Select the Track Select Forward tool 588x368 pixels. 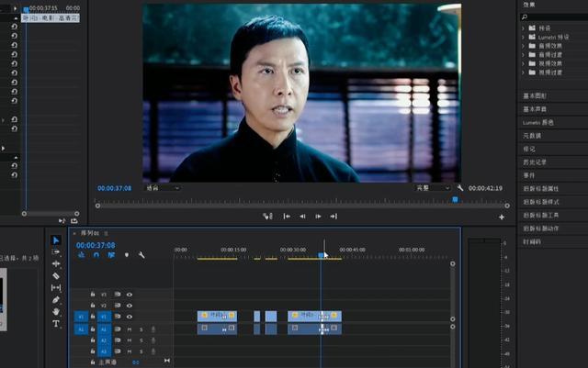pyautogui.click(x=56, y=251)
